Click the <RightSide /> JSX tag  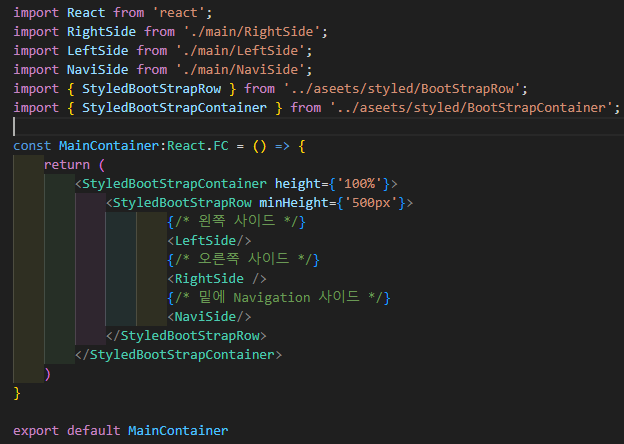(x=217, y=279)
